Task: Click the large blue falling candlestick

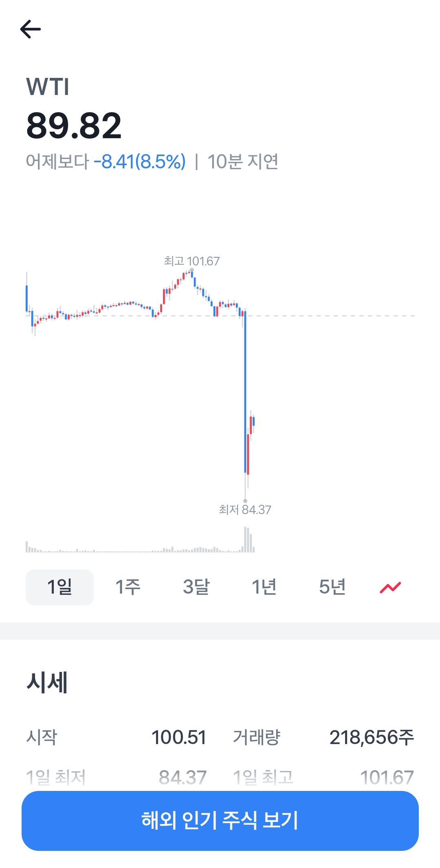Action: pyautogui.click(x=245, y=391)
